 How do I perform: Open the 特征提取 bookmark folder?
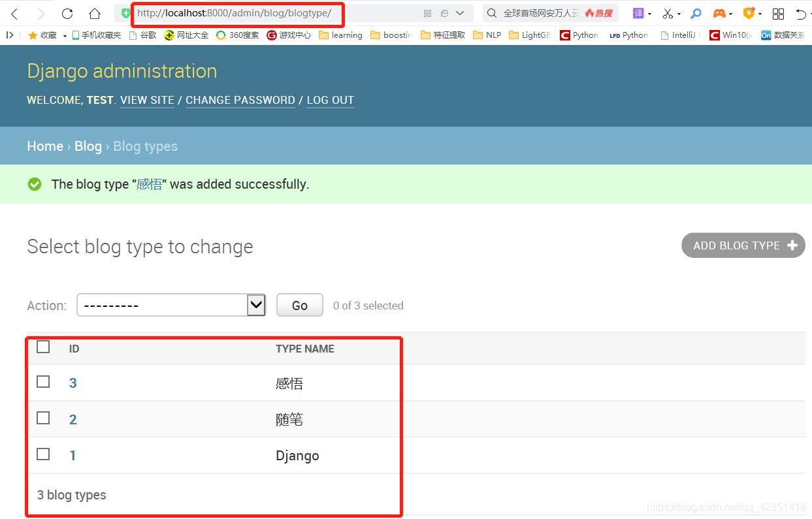[x=443, y=35]
